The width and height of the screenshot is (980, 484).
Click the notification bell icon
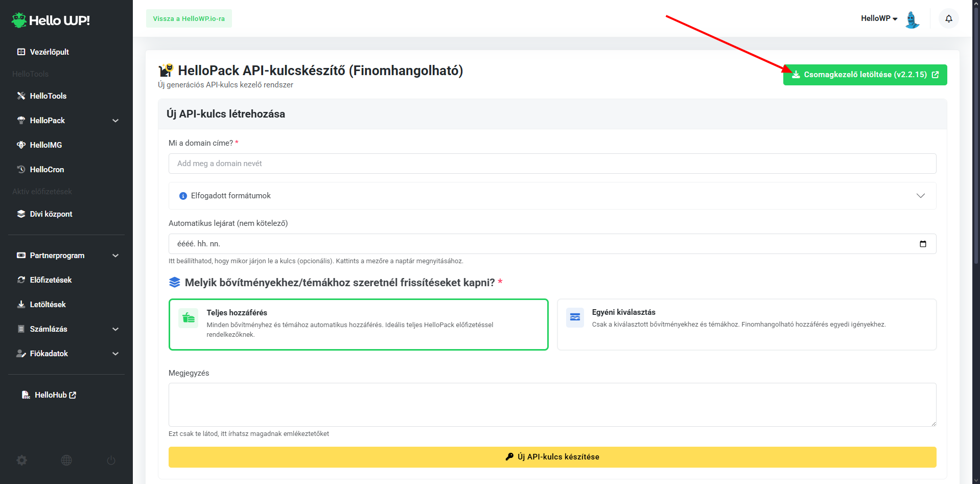point(948,19)
